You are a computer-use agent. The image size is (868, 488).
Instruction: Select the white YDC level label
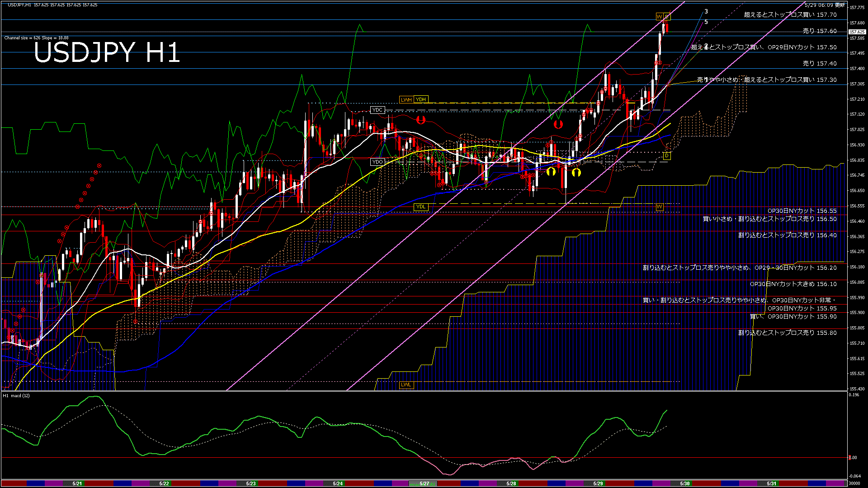(377, 110)
